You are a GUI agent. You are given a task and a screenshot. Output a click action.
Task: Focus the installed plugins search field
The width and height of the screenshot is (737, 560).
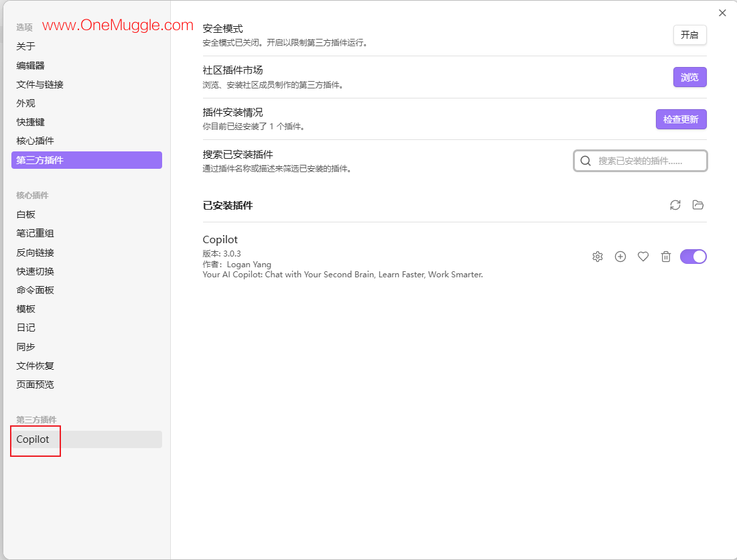[x=640, y=161]
